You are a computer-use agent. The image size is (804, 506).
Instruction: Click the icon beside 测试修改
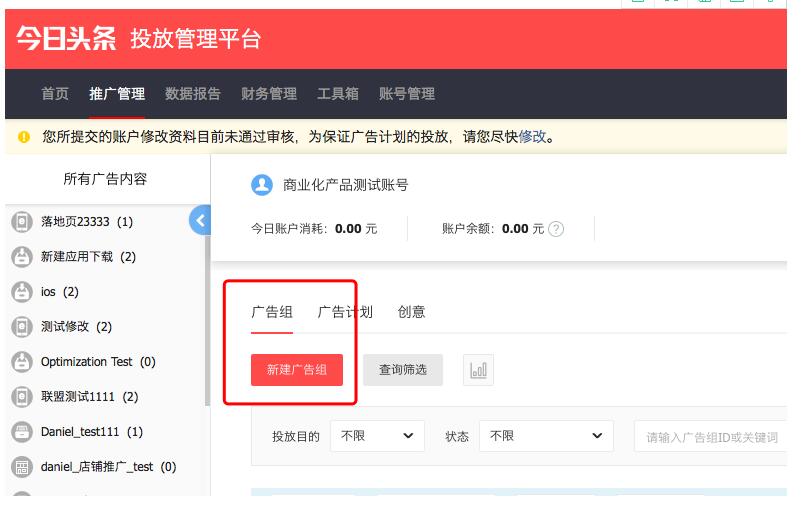click(x=22, y=327)
